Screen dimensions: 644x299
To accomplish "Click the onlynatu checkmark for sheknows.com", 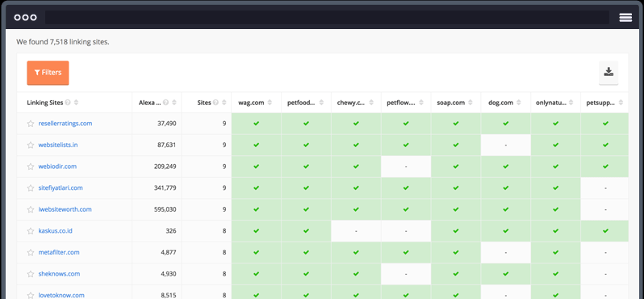I will (556, 274).
